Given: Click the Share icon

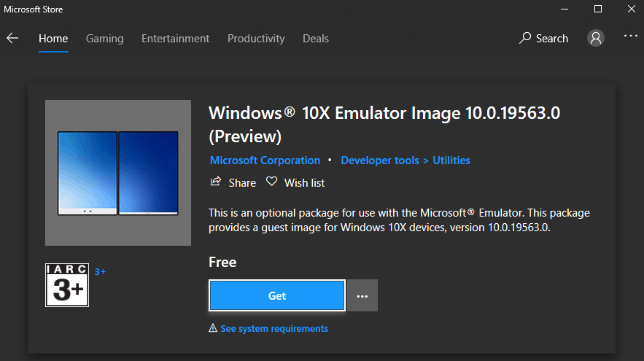Looking at the screenshot, I should coord(216,182).
